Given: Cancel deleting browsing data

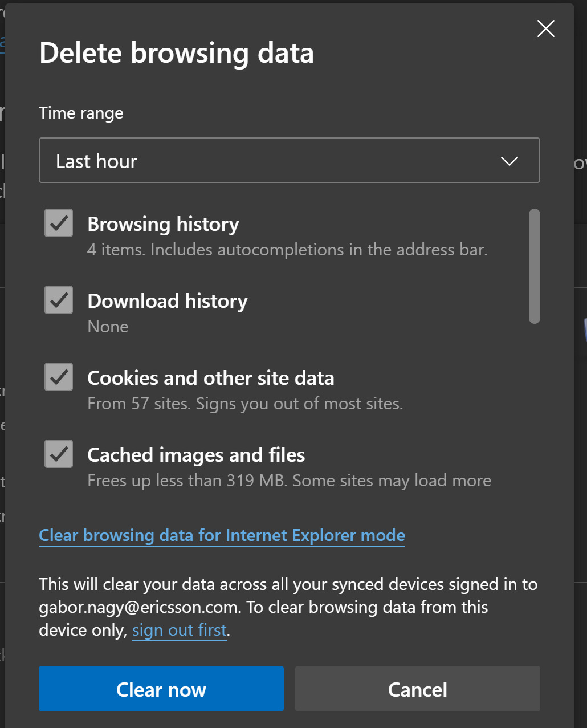Looking at the screenshot, I should pos(417,689).
